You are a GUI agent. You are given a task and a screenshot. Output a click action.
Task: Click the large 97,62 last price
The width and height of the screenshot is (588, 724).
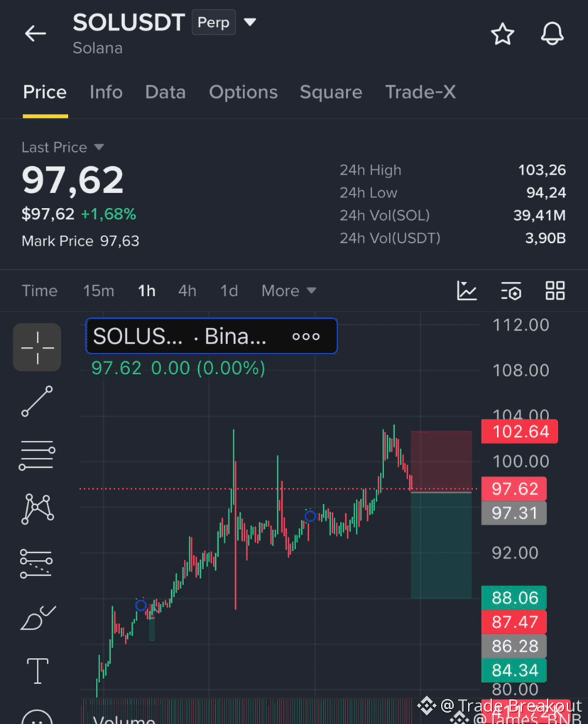coord(72,180)
